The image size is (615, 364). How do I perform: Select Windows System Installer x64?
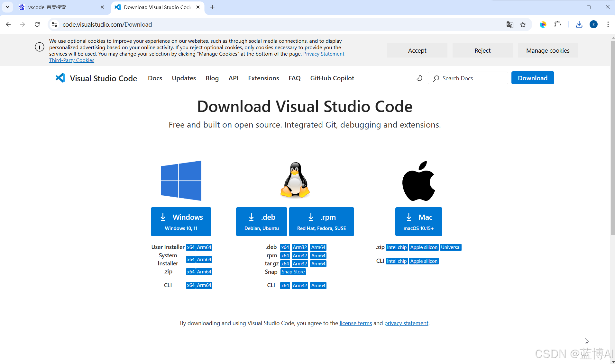tap(191, 260)
